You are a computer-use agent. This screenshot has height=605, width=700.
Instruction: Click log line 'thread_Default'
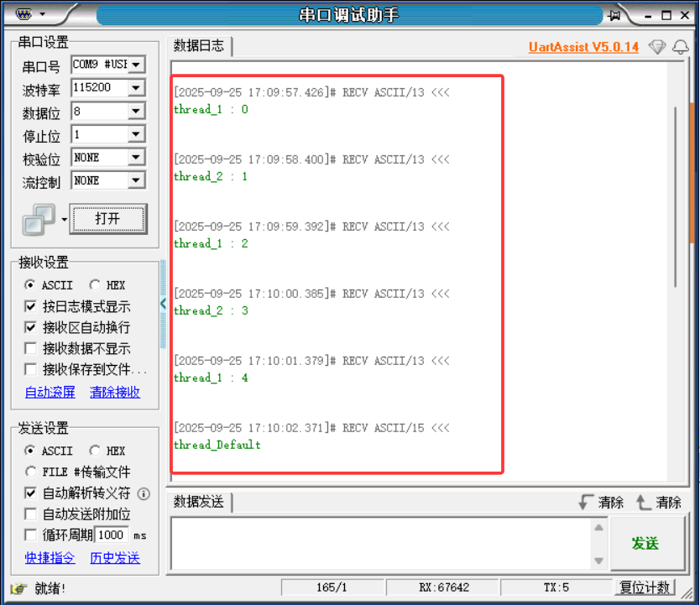pyautogui.click(x=217, y=445)
